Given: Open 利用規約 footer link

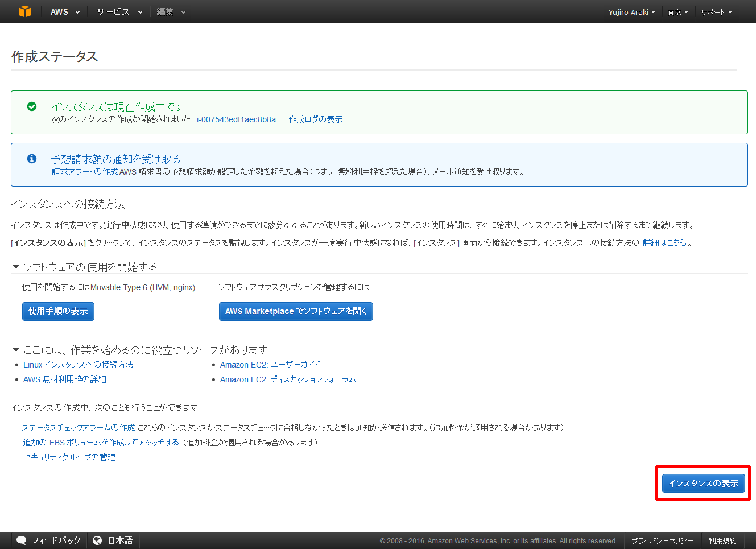Looking at the screenshot, I should pyautogui.click(x=722, y=541).
